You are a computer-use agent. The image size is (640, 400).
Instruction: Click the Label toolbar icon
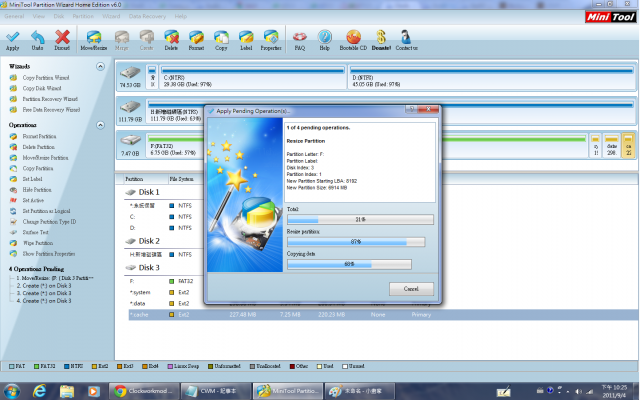(x=246, y=37)
